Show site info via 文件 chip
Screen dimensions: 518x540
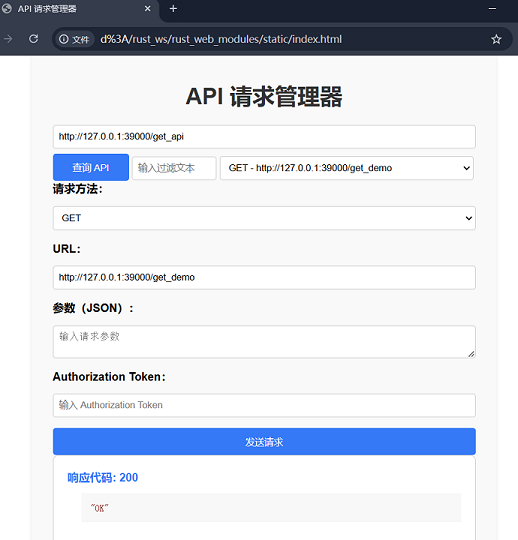[74, 39]
